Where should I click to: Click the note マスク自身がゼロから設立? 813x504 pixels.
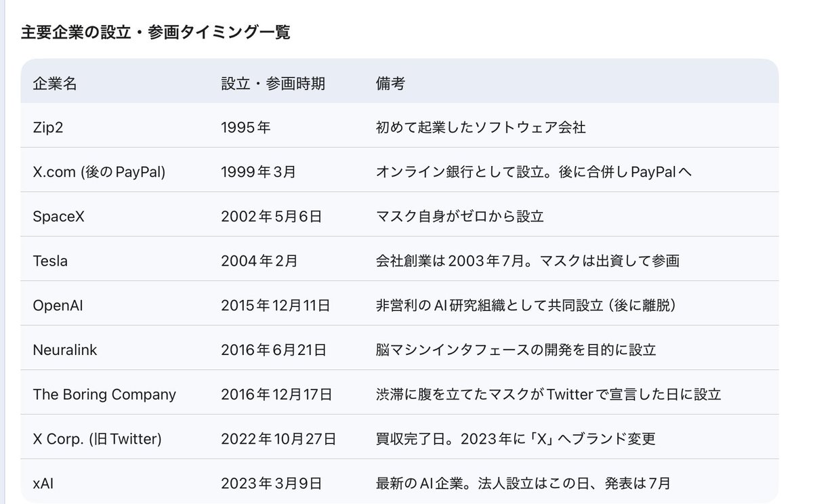point(459,217)
